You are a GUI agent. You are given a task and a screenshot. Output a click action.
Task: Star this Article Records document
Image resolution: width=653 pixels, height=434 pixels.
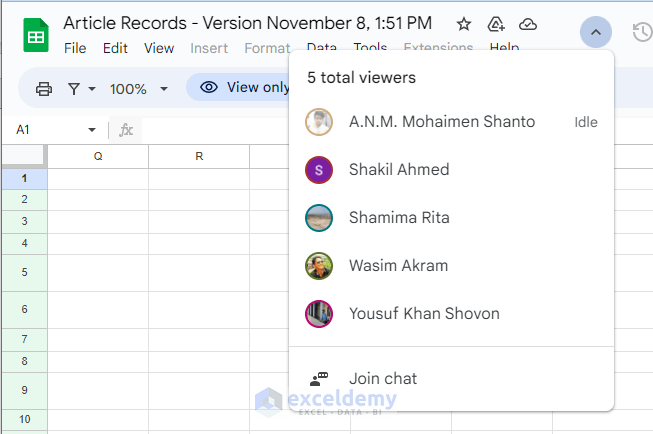464,24
